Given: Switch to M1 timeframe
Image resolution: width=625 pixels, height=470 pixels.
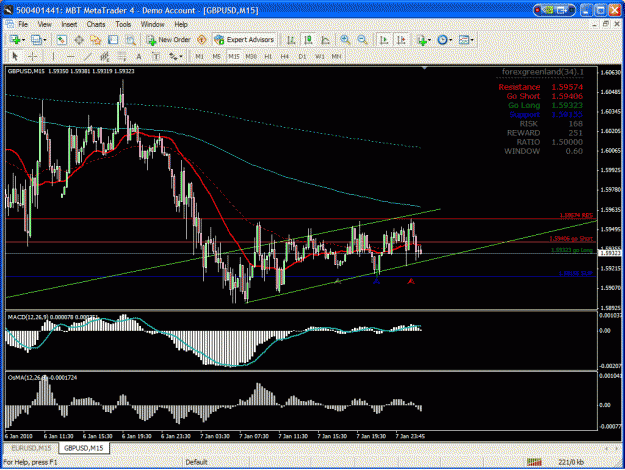Looking at the screenshot, I should coord(199,57).
